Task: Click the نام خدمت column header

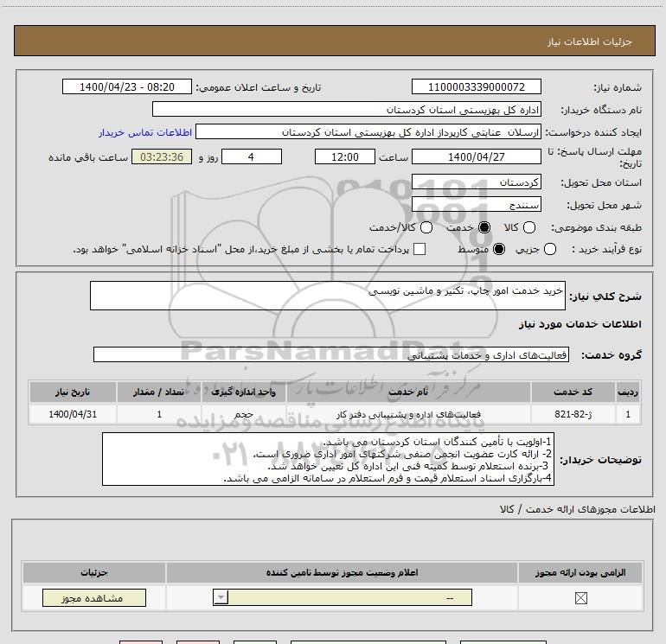Action: pyautogui.click(x=407, y=392)
